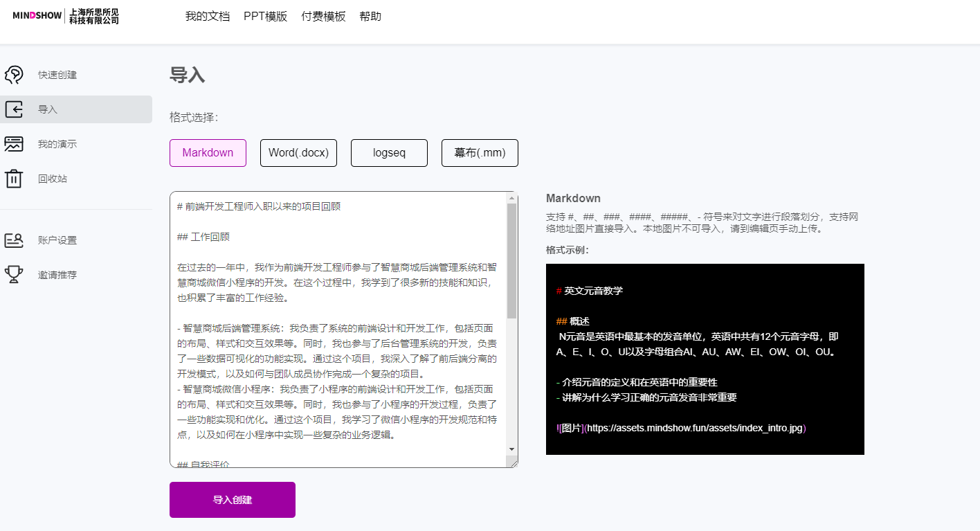Click the '- 介绍元音的定义' example line

tap(637, 382)
